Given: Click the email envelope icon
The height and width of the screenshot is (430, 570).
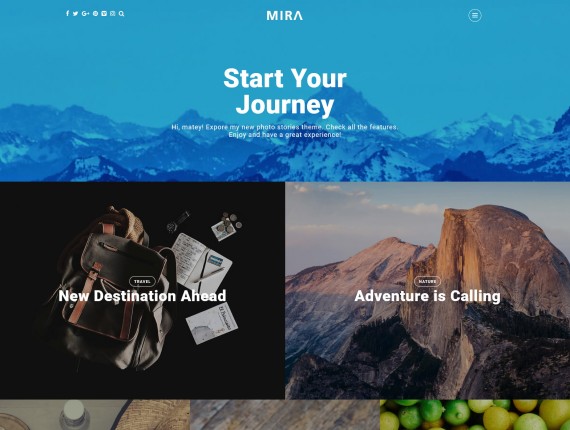Looking at the screenshot, I should 113,13.
